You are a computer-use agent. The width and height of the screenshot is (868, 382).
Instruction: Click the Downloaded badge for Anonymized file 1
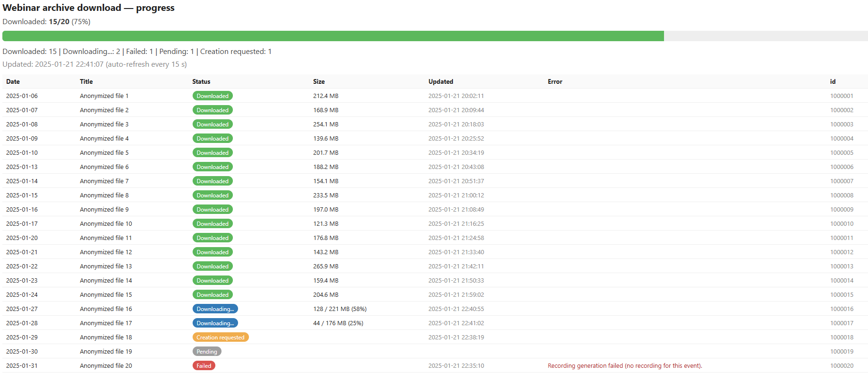213,96
